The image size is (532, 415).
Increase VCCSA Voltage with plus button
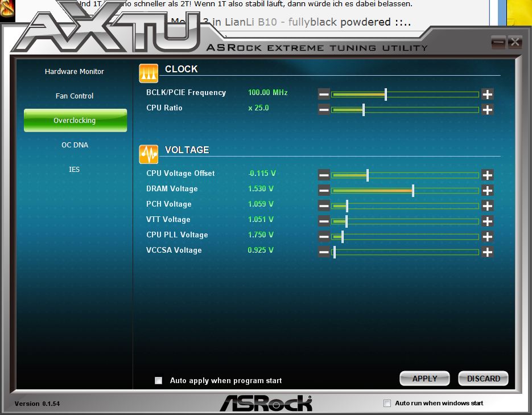[487, 252]
